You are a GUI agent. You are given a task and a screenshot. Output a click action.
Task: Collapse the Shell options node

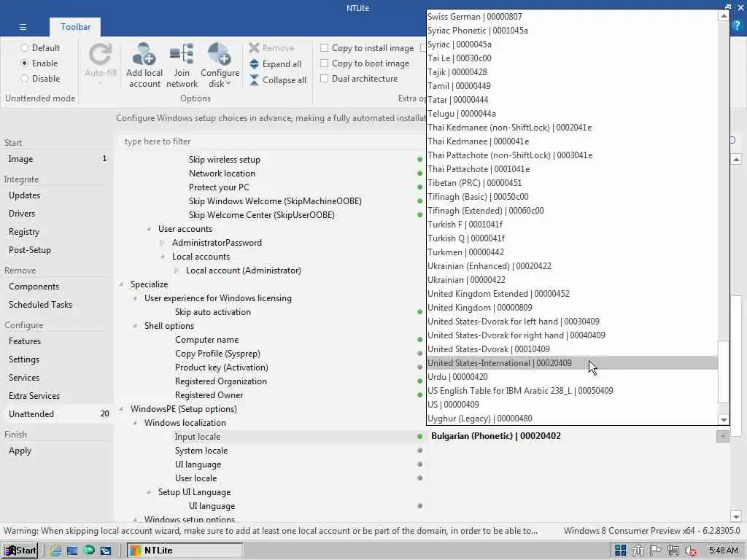tap(135, 326)
